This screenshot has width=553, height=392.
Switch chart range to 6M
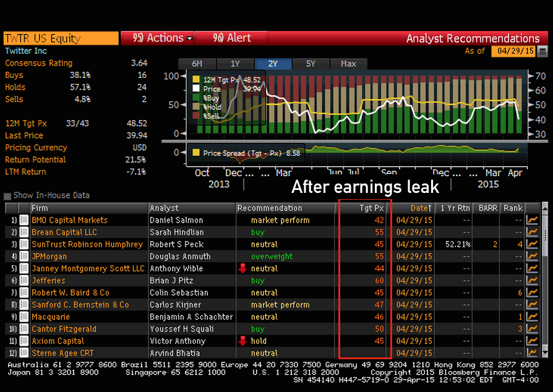click(197, 64)
